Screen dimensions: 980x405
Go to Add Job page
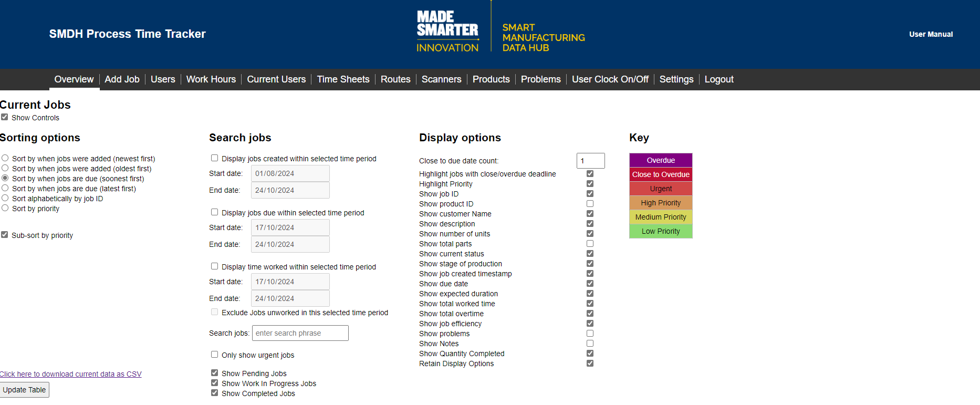[122, 79]
